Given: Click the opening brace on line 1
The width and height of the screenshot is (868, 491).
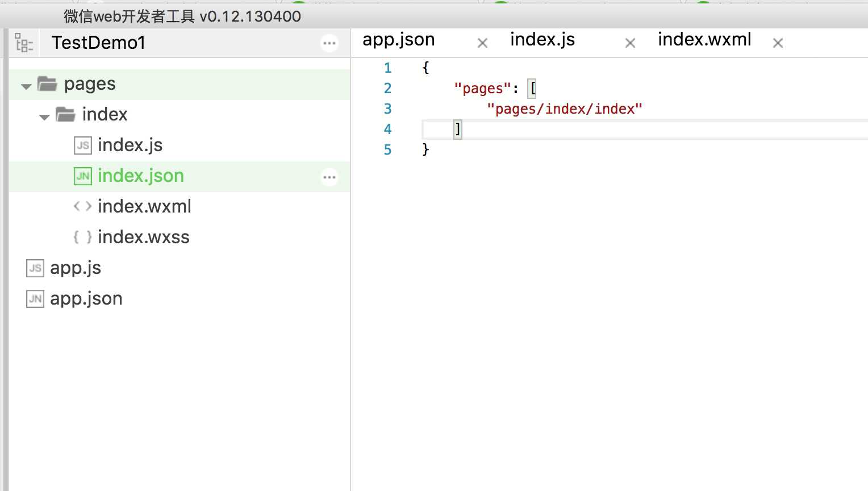Looking at the screenshot, I should [x=425, y=68].
